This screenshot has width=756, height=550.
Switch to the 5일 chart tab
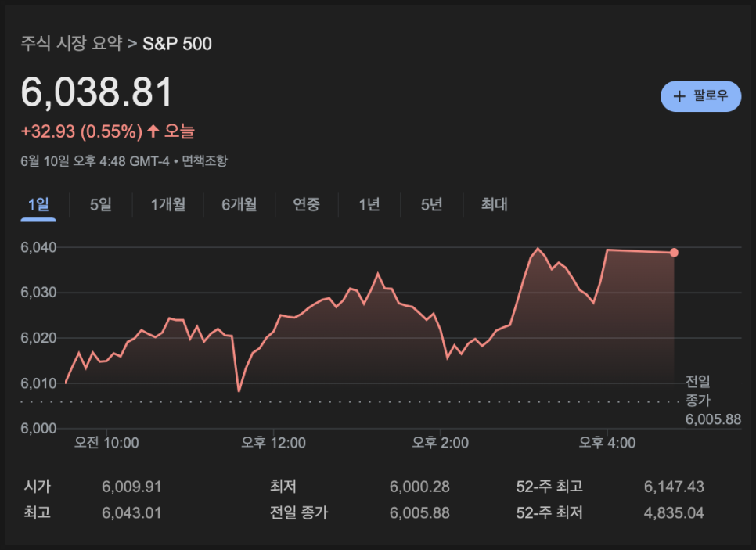coord(101,205)
